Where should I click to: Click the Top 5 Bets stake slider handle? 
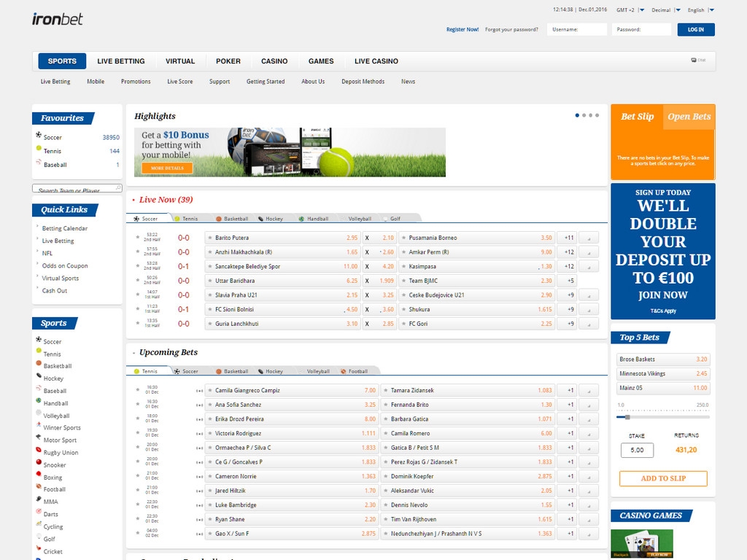coord(627,417)
